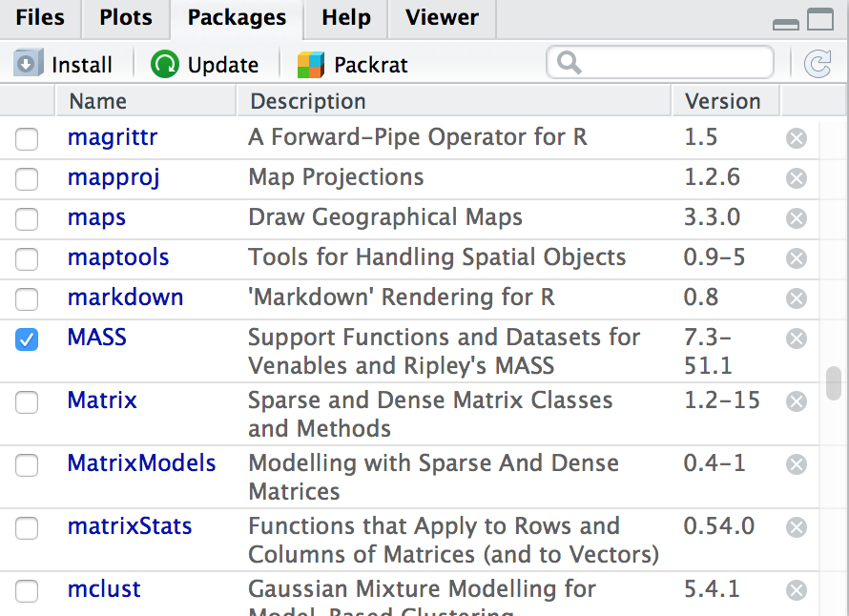
Task: Remove the magrittr package
Action: pyautogui.click(x=796, y=139)
